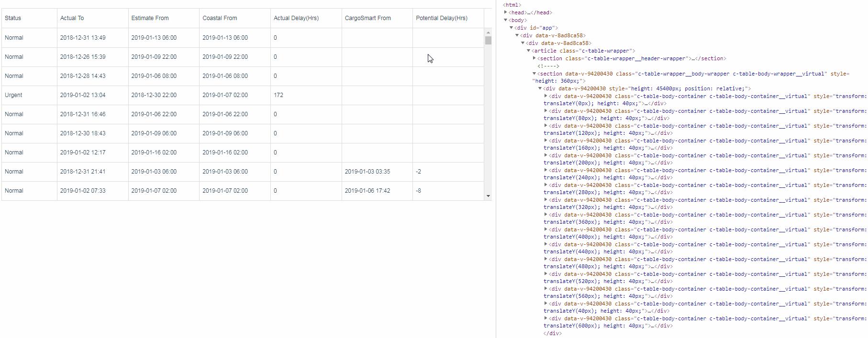Select the Potential Delay(Hrs) column header
The image size is (868, 338).
[x=442, y=18]
